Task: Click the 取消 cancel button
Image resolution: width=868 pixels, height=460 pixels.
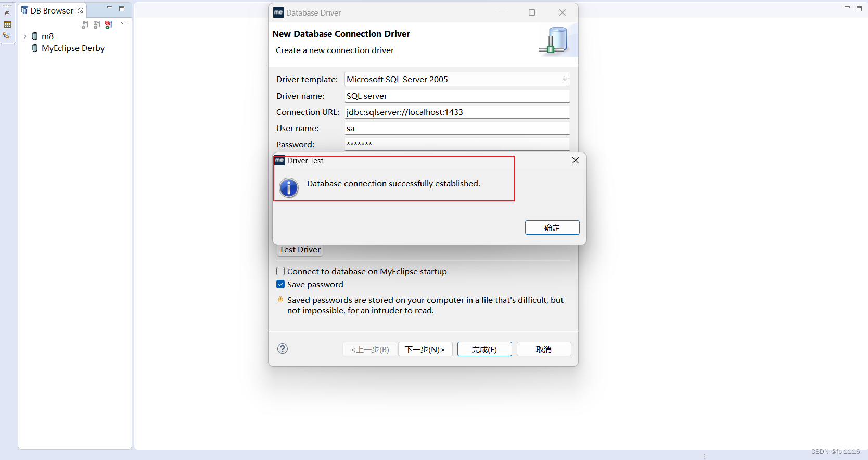Action: pyautogui.click(x=544, y=349)
